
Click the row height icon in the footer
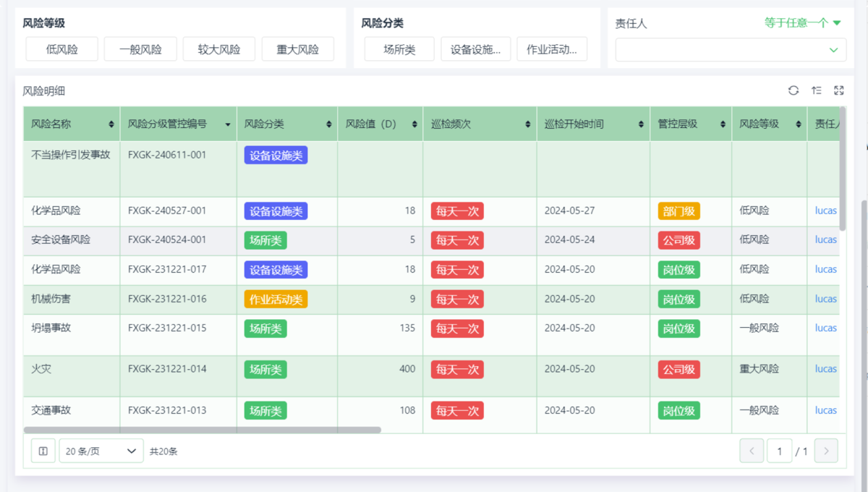coord(43,451)
